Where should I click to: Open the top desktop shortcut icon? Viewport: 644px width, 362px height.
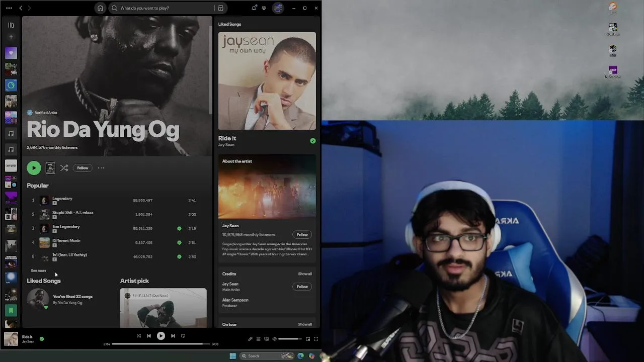(613, 8)
